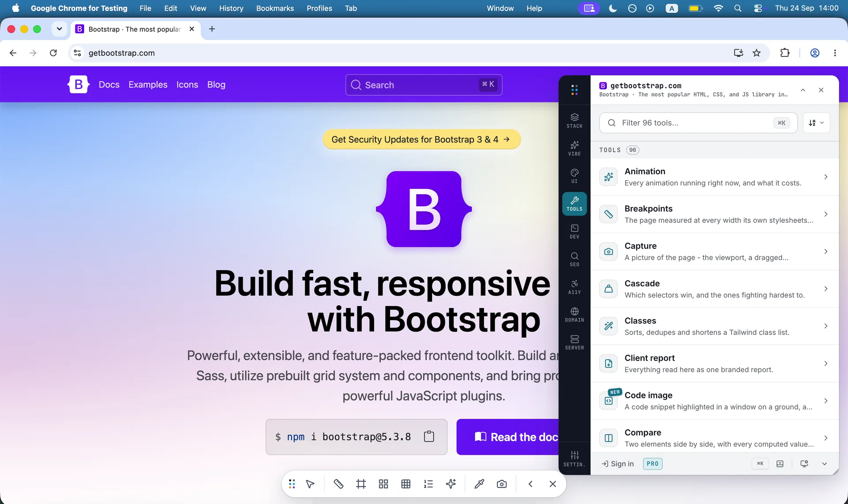Screen dimensions: 848x504
Task: Open the Server section in the sidebar
Action: (x=574, y=343)
